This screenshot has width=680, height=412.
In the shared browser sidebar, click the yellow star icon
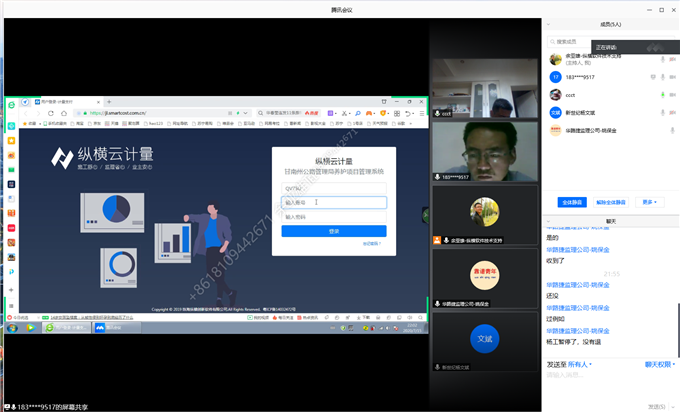point(11,141)
